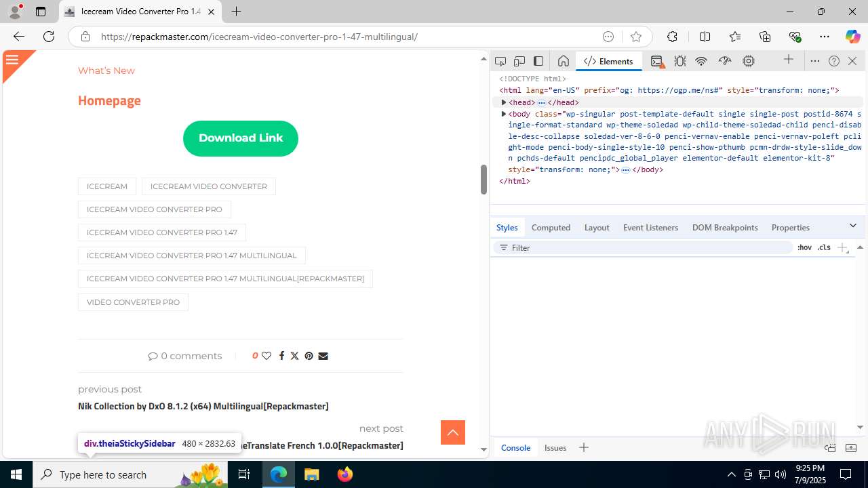Switch to the Styles tab

(x=507, y=227)
